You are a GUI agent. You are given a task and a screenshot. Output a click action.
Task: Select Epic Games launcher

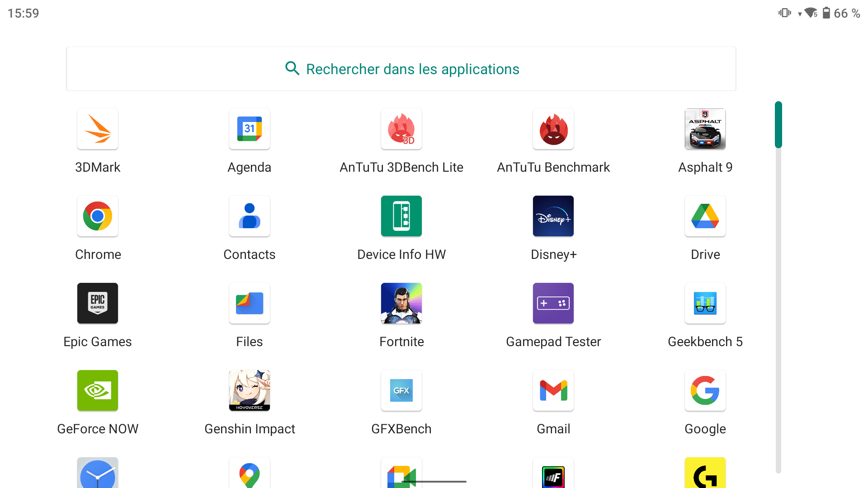(97, 303)
